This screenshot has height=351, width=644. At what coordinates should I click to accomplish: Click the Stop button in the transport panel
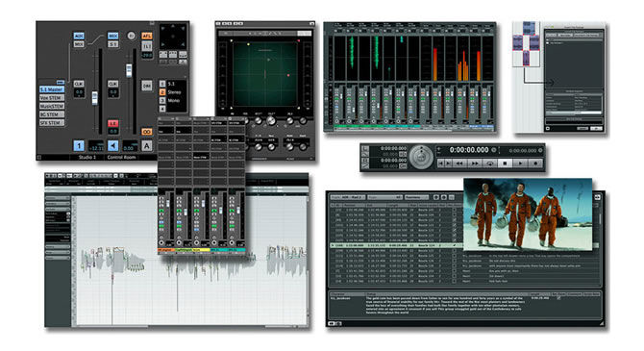pos(505,163)
